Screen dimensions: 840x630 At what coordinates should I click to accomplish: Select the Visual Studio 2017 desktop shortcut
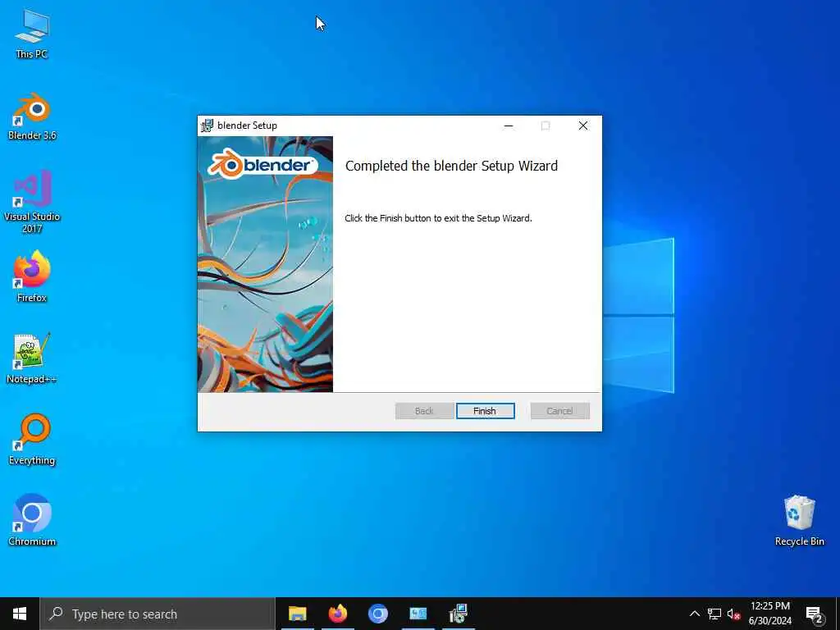click(32, 202)
